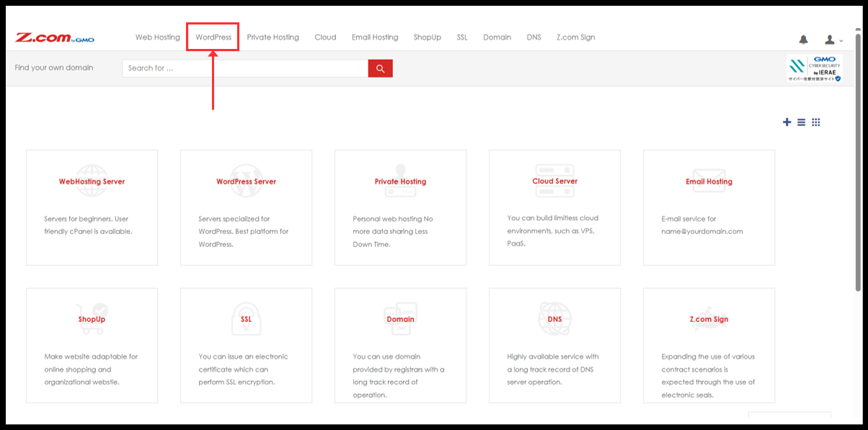Go to the Cloud menu item

[325, 37]
